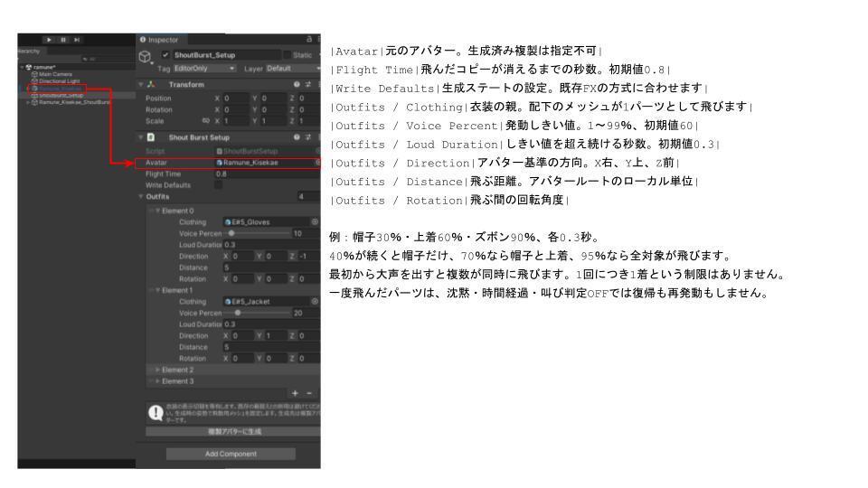The image size is (868, 488).
Task: Select Main Camera in Hierarchy
Action: click(x=55, y=74)
